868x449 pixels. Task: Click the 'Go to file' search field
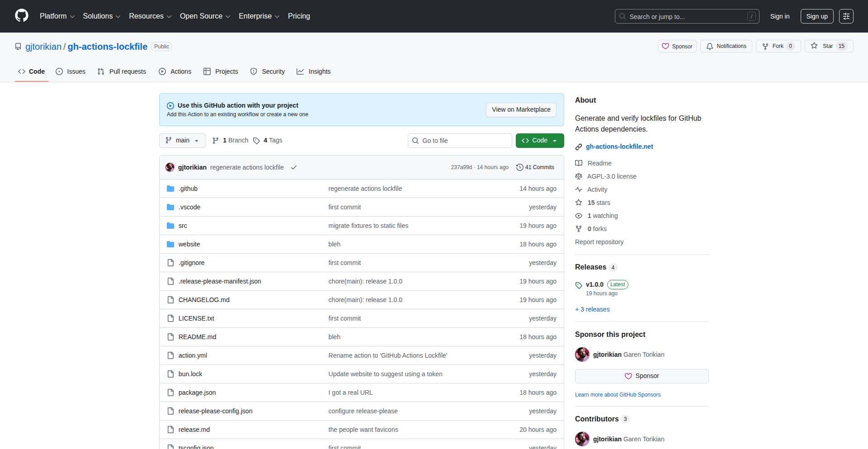(460, 140)
